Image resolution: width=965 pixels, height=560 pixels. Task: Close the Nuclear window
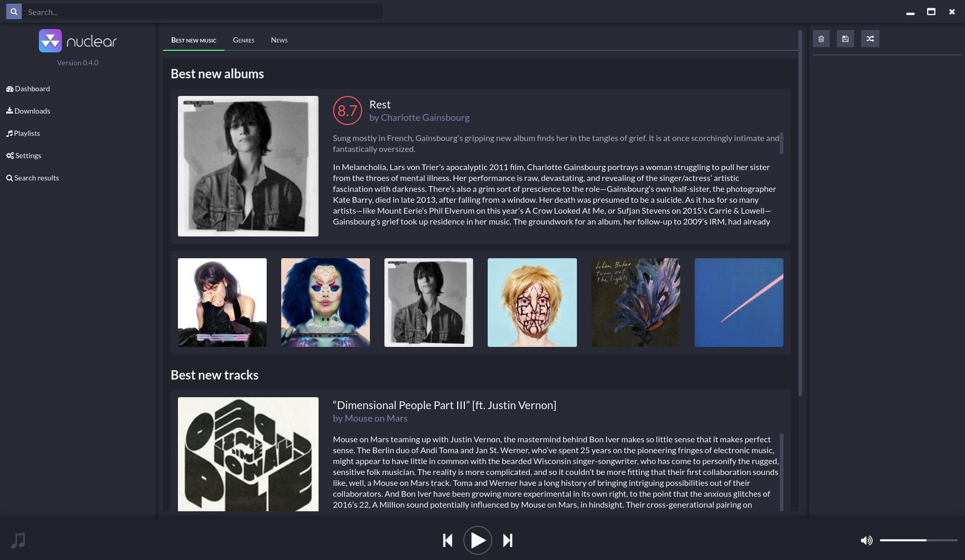952,11
